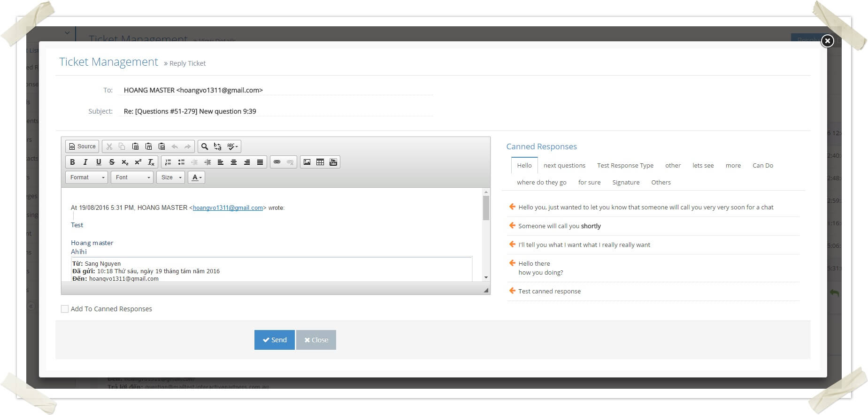
Task: Toggle Bold formatting
Action: (72, 162)
